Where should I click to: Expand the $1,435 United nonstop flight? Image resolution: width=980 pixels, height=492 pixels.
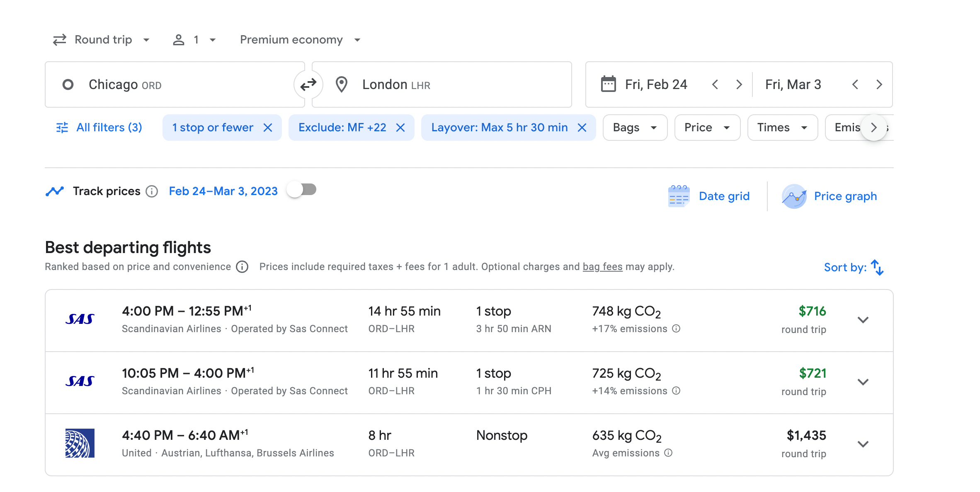tap(863, 444)
